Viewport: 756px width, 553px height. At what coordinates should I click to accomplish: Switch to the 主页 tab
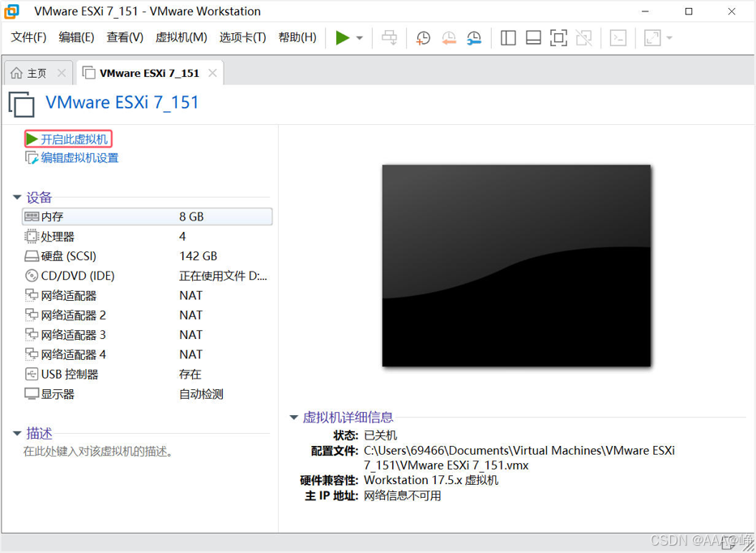coord(36,73)
